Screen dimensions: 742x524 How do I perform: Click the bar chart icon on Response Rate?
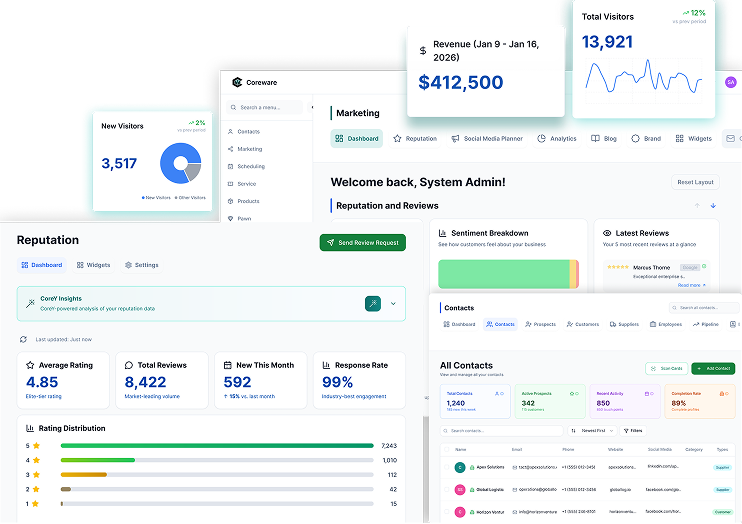[327, 365]
